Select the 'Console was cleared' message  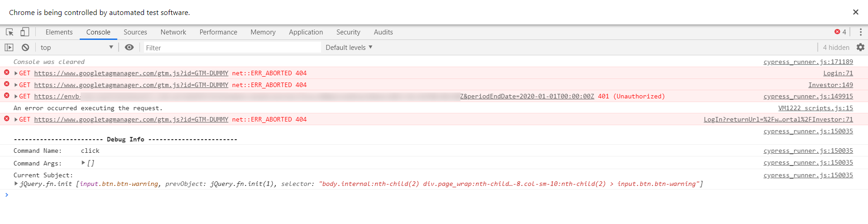49,62
